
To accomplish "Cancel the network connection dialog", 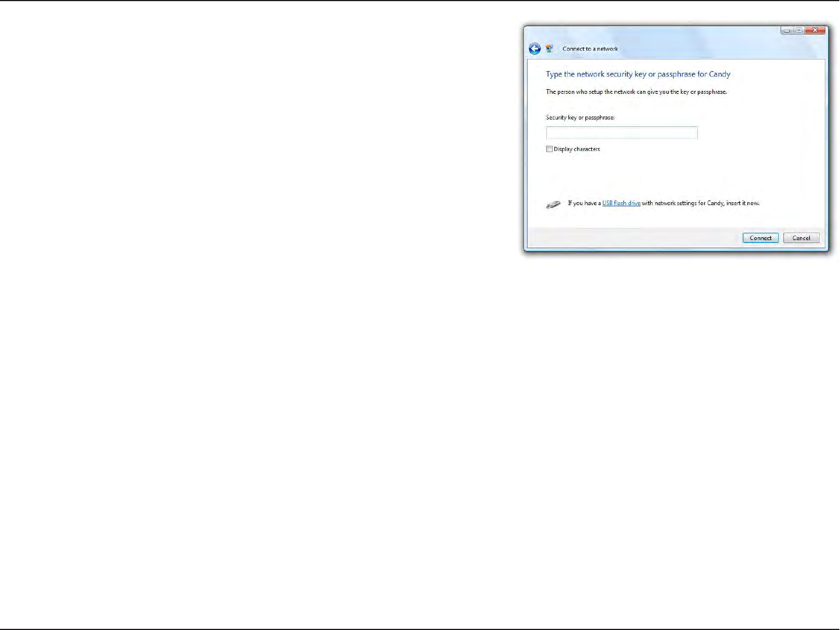I will [801, 238].
